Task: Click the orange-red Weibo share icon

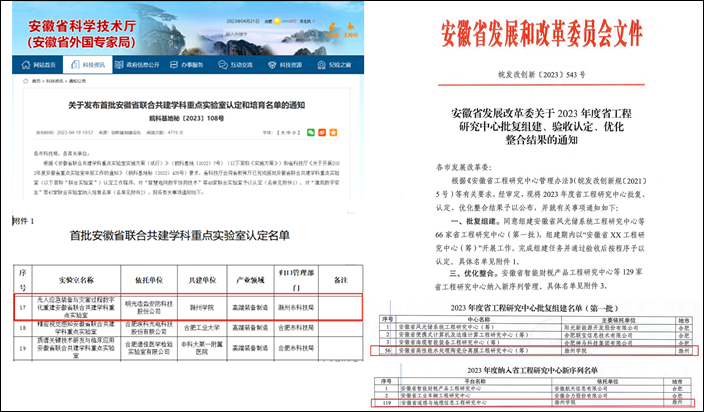Action: click(322, 132)
